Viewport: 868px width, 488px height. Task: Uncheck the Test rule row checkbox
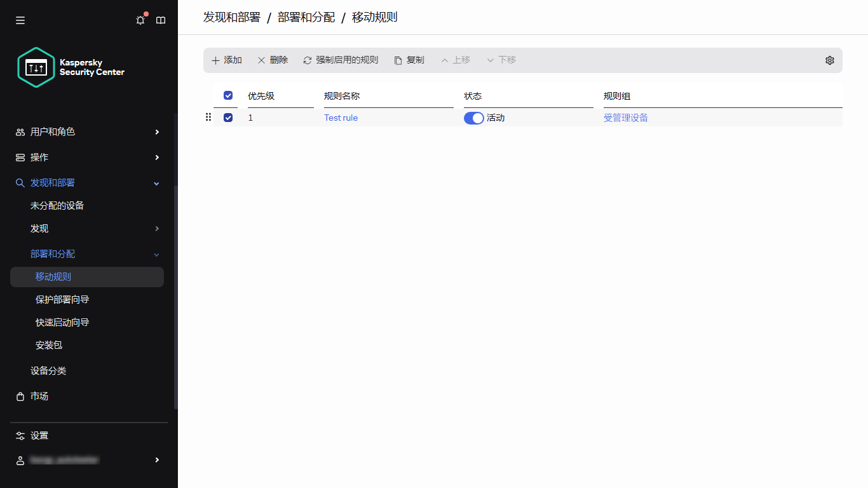(227, 117)
